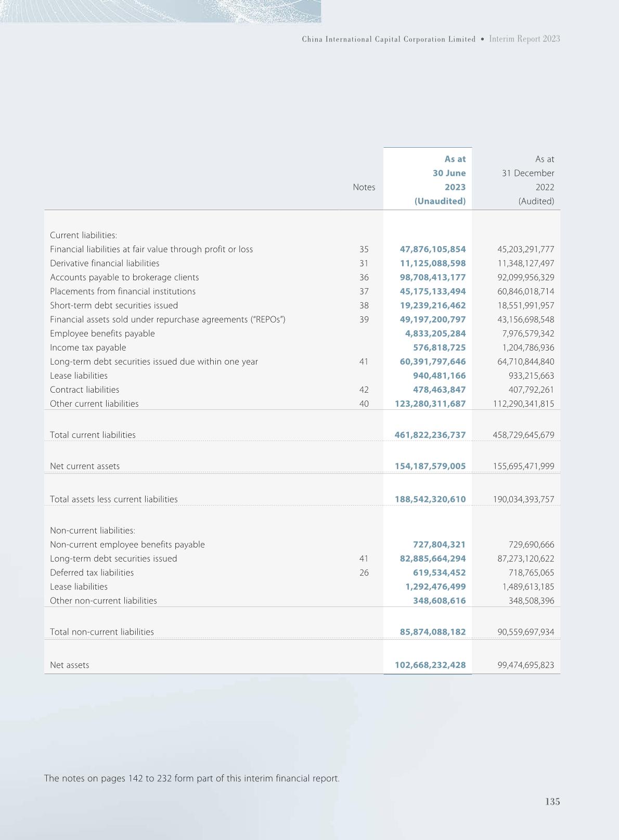This screenshot has width=619, height=840.
Task: Click the footnote about pages 142 to 232
Action: 192,778
